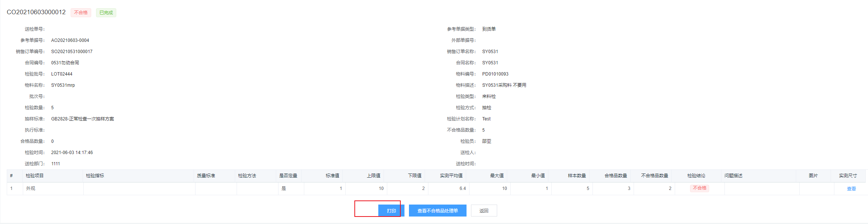Click the 检验结论 column header
The image size is (868, 224).
(696, 176)
